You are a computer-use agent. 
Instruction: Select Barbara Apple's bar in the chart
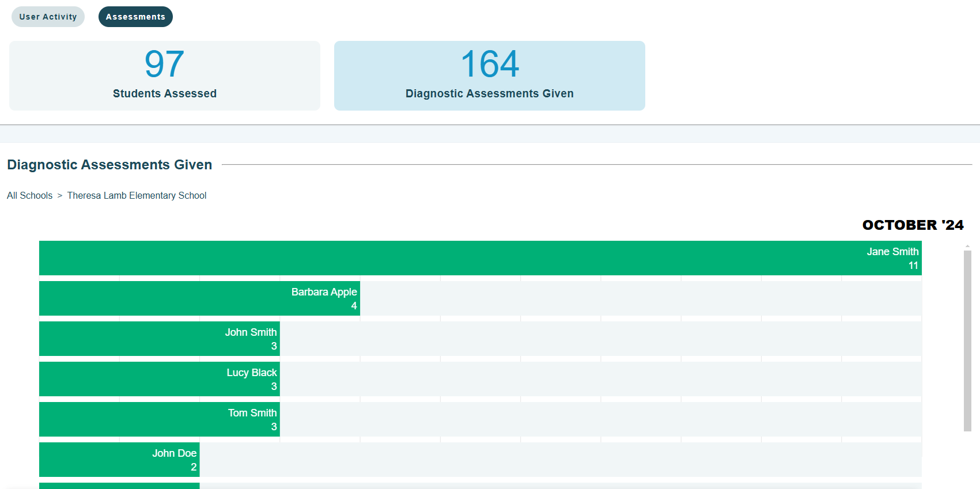[x=199, y=298]
